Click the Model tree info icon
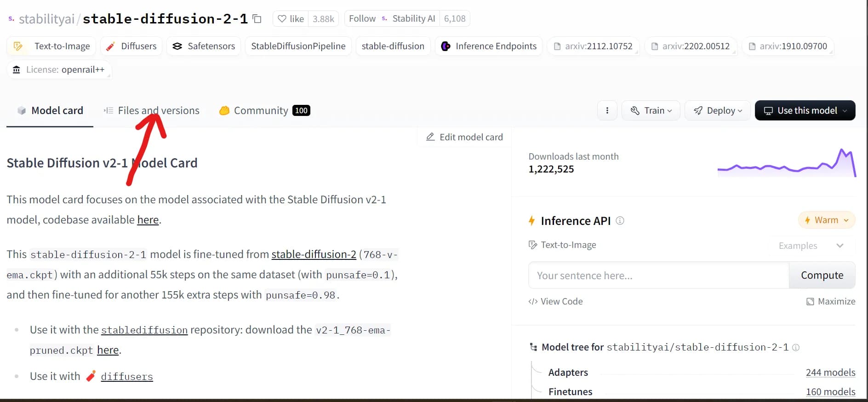The height and width of the screenshot is (402, 868). pyautogui.click(x=796, y=347)
